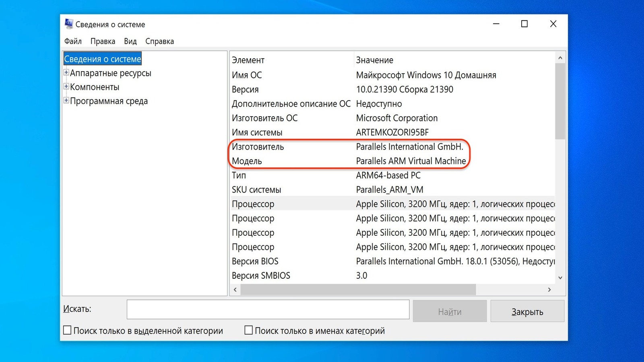Screen dimensions: 644x362
Task: Click the vertical scrollbar down arrow
Action: click(x=560, y=278)
